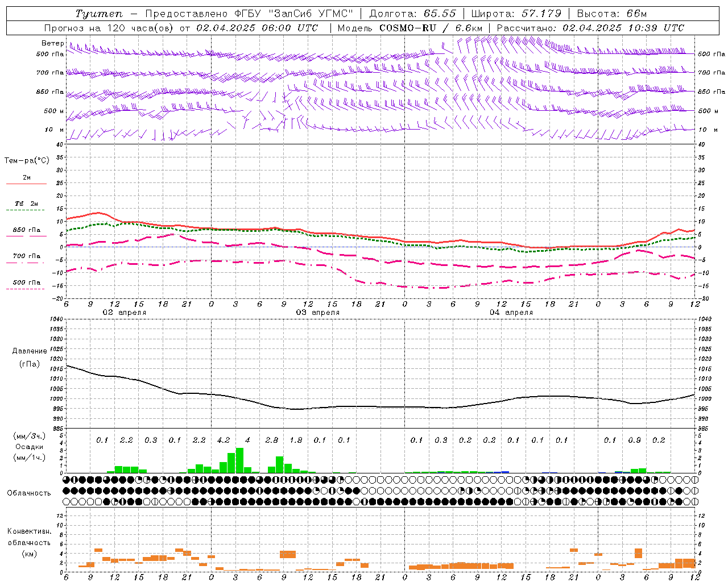Click the 'Давление' pressure panel label
This screenshot has height=582, width=728.
click(30, 351)
